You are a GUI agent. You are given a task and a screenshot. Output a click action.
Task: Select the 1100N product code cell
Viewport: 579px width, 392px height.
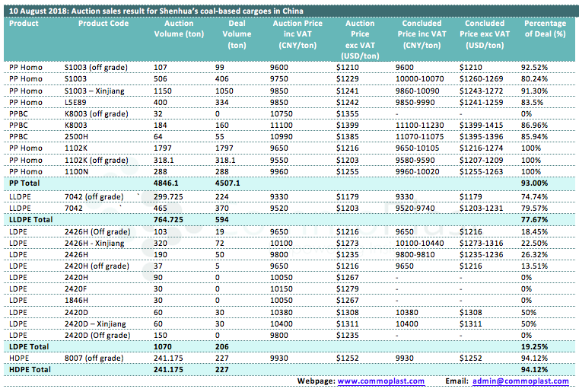point(76,172)
